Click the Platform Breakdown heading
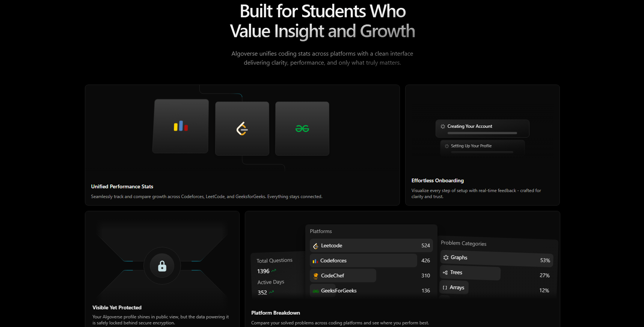The image size is (644, 327). pyautogui.click(x=276, y=313)
